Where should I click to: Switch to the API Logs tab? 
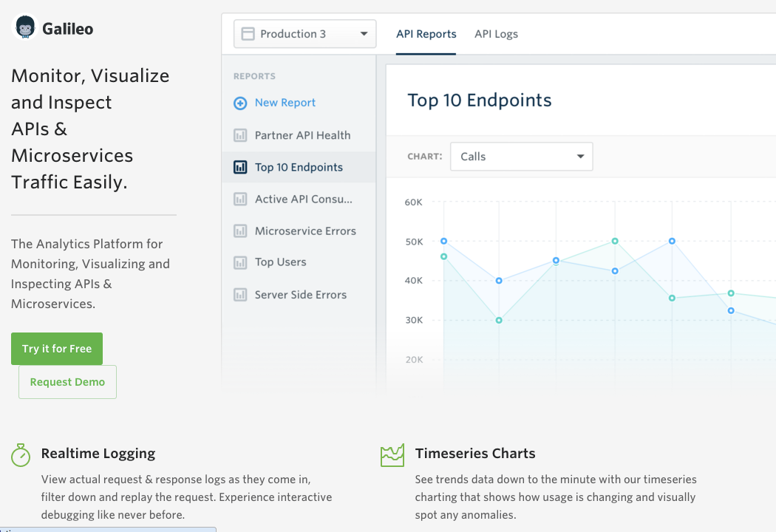[x=497, y=34]
